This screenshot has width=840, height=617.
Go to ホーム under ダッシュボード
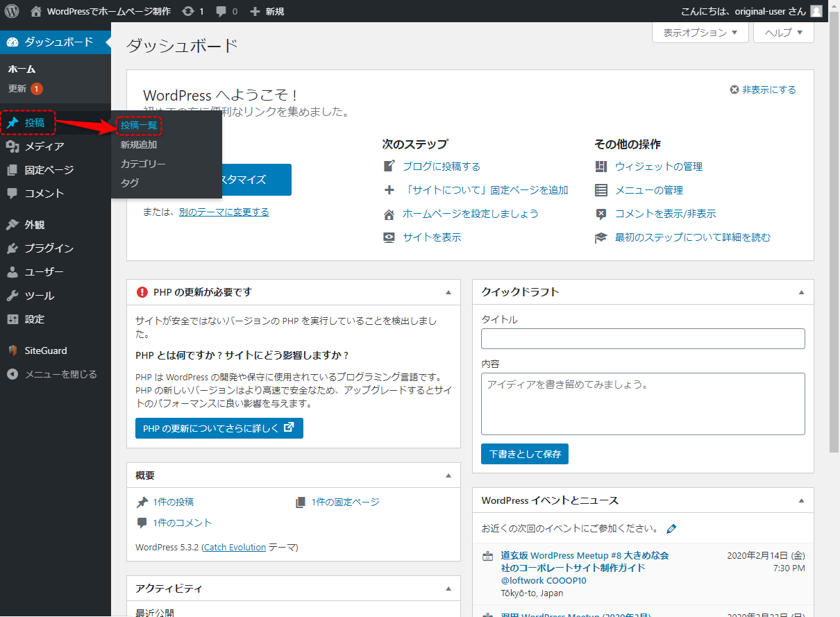(22, 69)
